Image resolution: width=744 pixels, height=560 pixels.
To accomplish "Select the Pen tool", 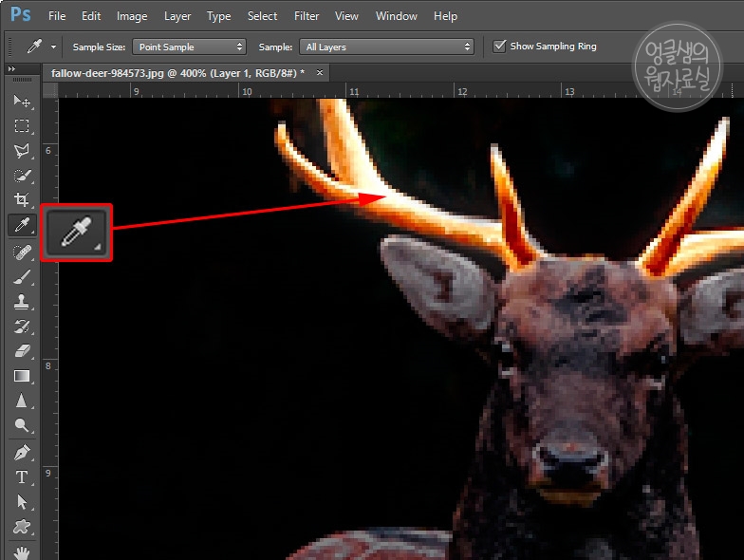I will [x=21, y=453].
